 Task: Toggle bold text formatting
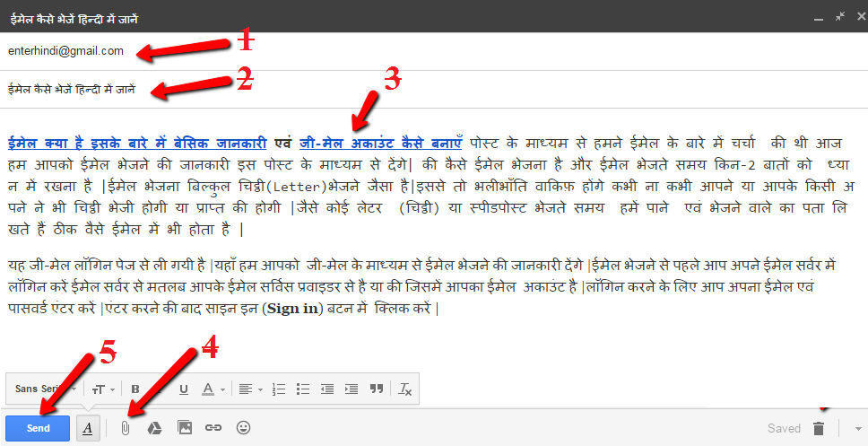tap(135, 389)
